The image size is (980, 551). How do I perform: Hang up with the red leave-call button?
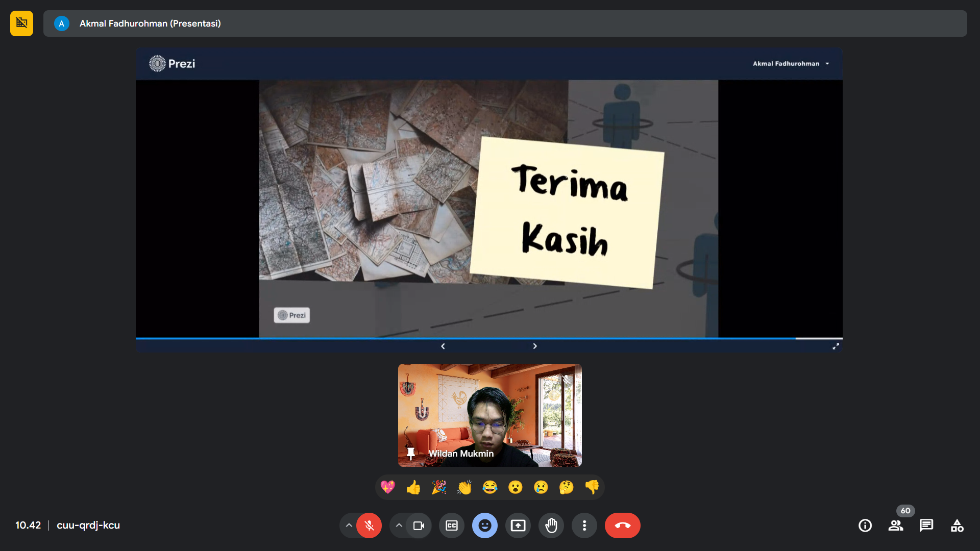click(x=622, y=525)
